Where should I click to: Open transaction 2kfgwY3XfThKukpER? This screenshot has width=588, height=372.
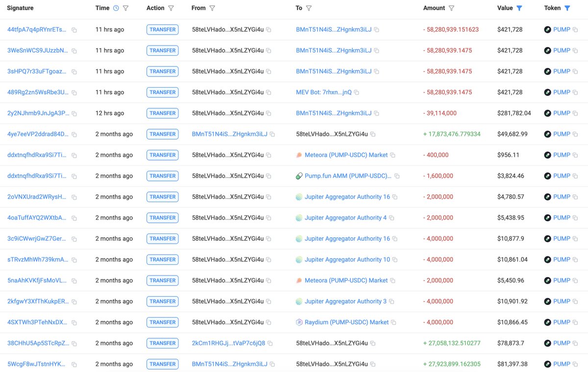(37, 302)
